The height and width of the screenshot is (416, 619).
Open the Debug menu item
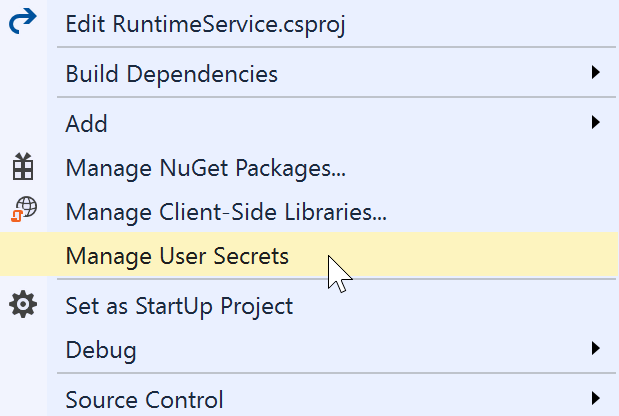pos(310,349)
